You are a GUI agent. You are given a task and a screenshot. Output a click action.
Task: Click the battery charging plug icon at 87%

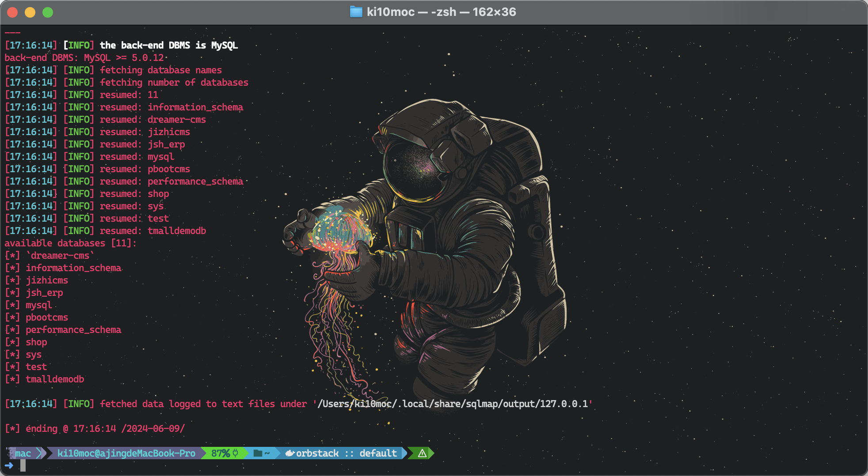[235, 453]
